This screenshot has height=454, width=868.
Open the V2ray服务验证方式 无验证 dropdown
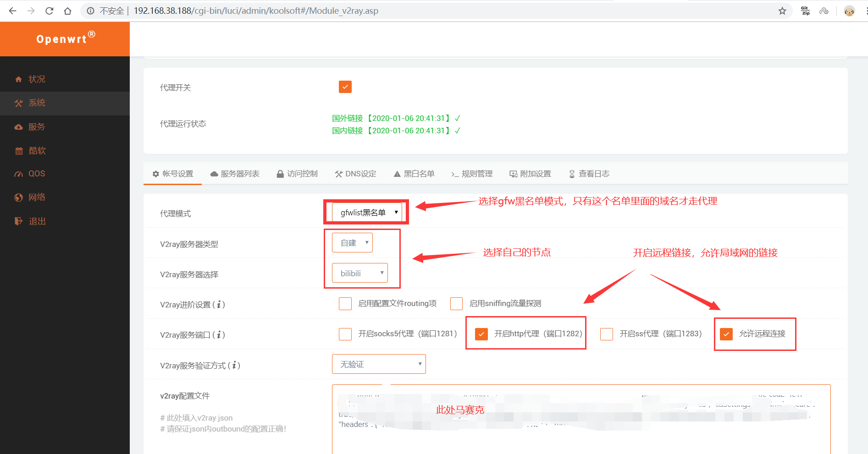379,364
